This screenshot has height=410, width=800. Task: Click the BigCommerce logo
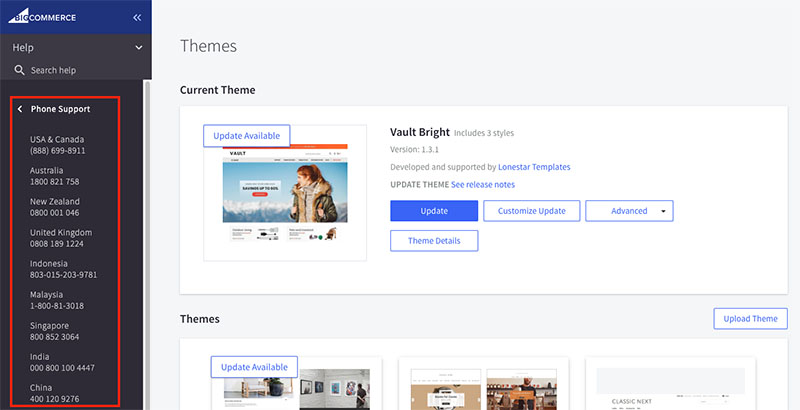[42, 16]
